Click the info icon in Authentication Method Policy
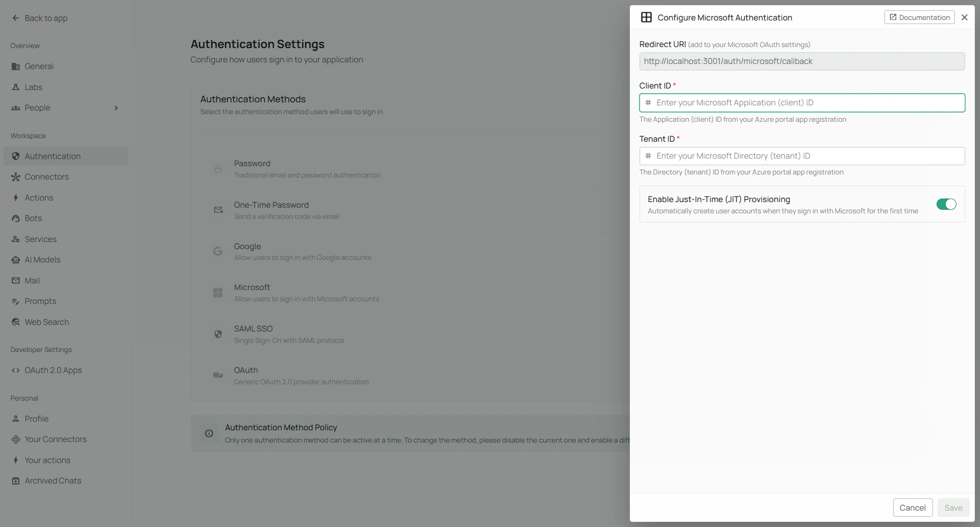Screen dimensions: 980x527 point(209,433)
